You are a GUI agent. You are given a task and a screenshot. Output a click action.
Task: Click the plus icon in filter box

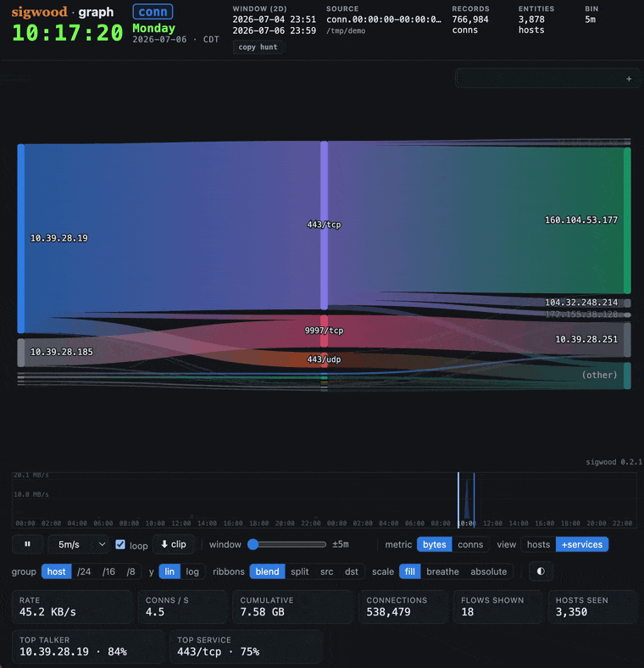[x=629, y=79]
